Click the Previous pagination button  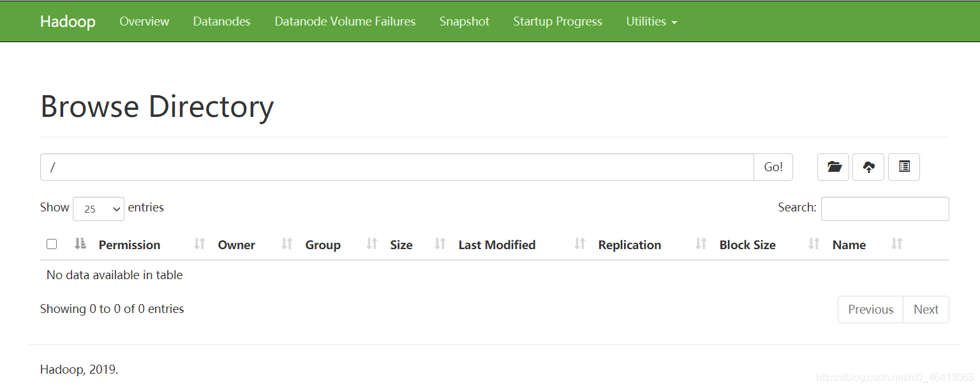tap(870, 309)
